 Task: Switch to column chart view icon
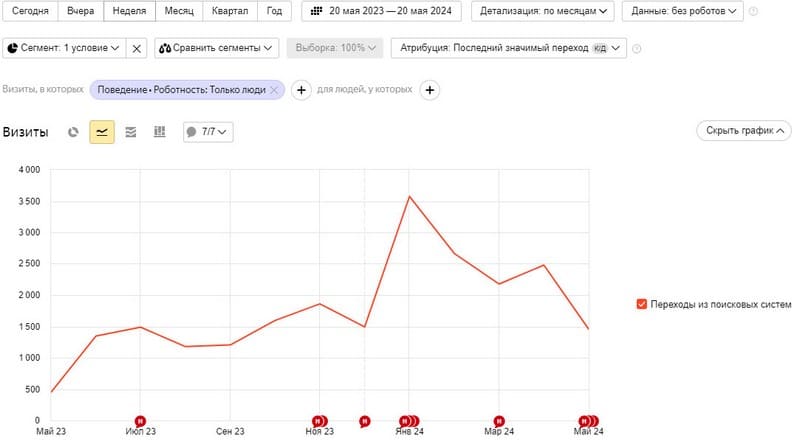tap(160, 132)
